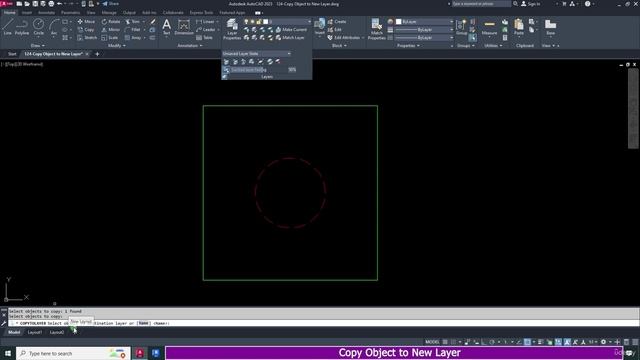Activate the Array command
Screen dimensions: 640x360
pyautogui.click(x=133, y=38)
